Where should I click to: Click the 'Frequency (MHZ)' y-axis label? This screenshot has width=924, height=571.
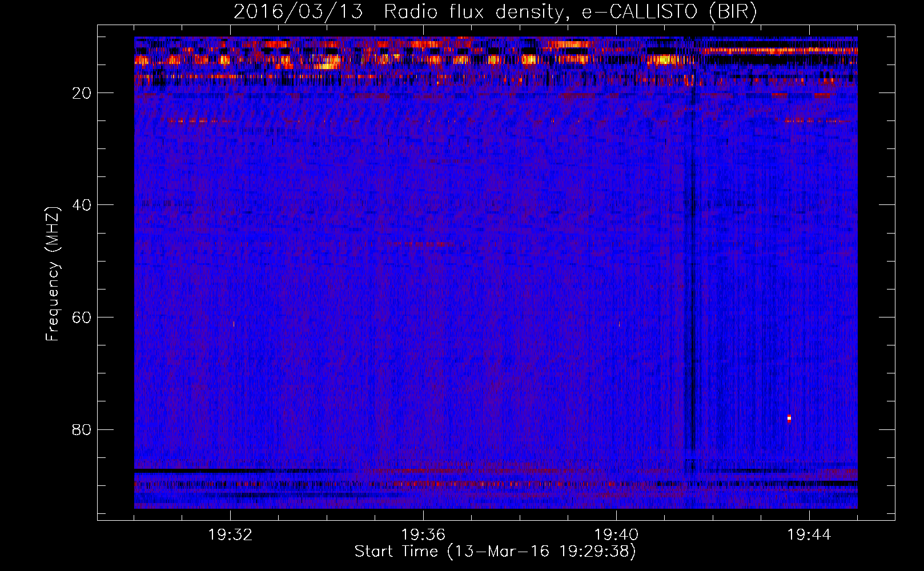53,274
